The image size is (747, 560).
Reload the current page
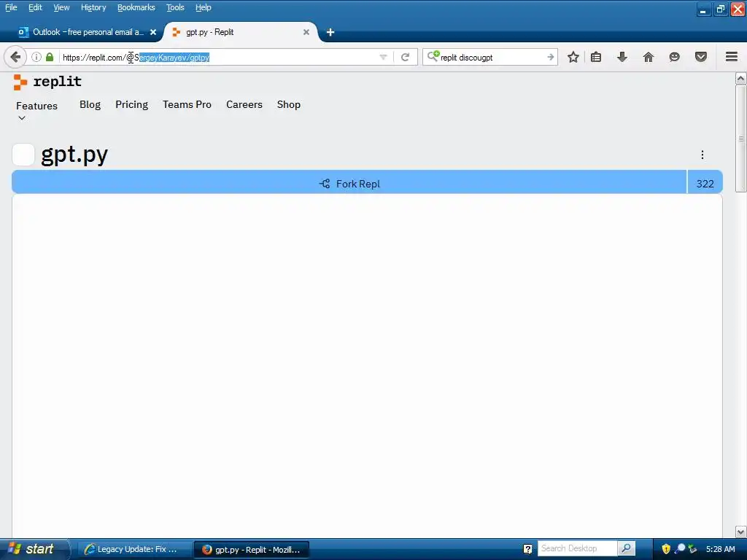[406, 57]
